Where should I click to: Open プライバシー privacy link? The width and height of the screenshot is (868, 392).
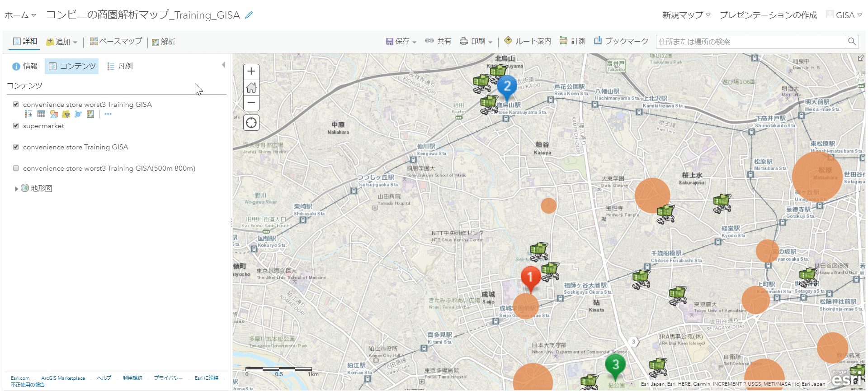tap(168, 378)
